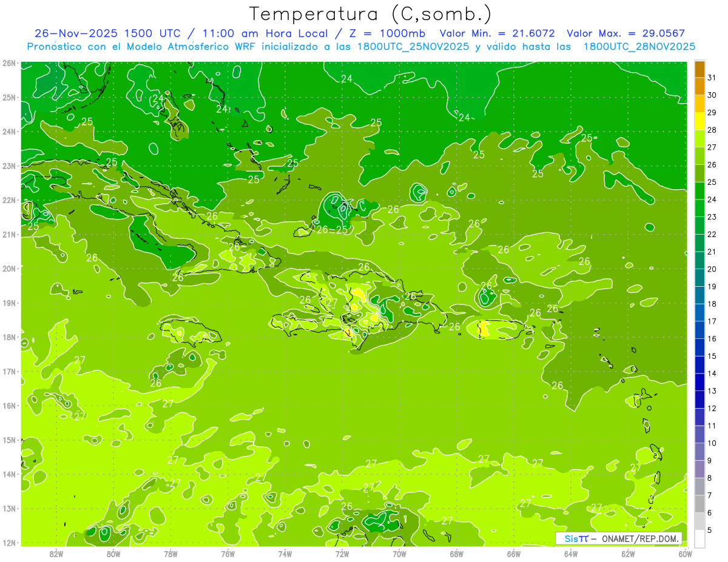Click the teal colorbar band between 19 and 20

(x=699, y=278)
